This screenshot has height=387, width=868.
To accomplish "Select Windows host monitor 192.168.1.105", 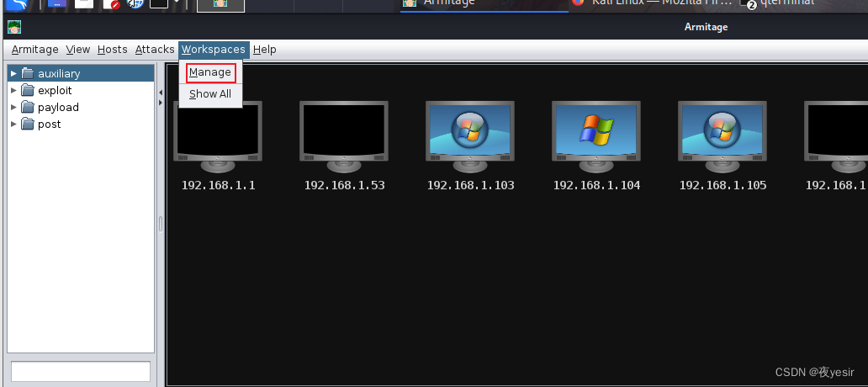I will pyautogui.click(x=722, y=137).
